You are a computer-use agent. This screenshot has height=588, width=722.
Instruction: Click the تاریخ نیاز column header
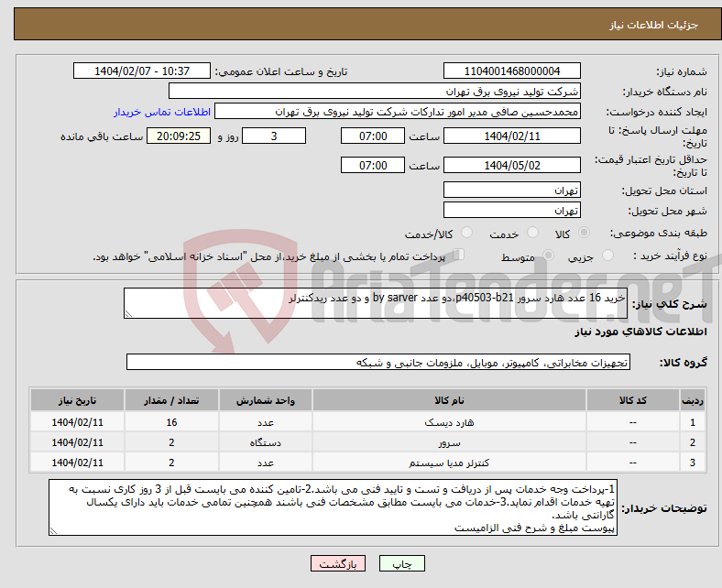point(77,400)
